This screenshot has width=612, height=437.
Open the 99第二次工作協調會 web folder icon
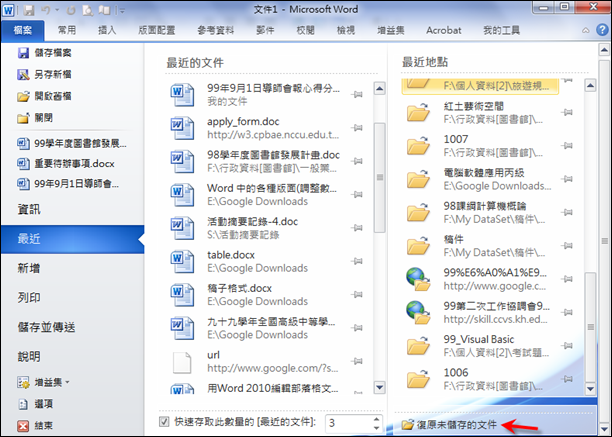click(x=418, y=313)
